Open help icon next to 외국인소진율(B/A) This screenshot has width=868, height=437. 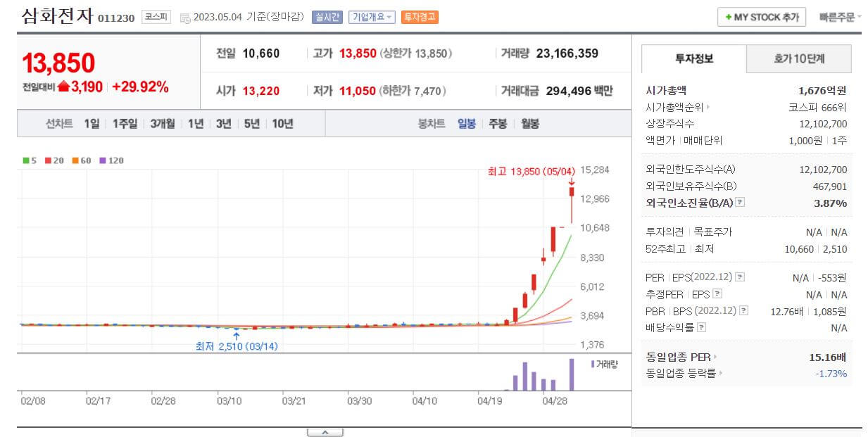740,203
